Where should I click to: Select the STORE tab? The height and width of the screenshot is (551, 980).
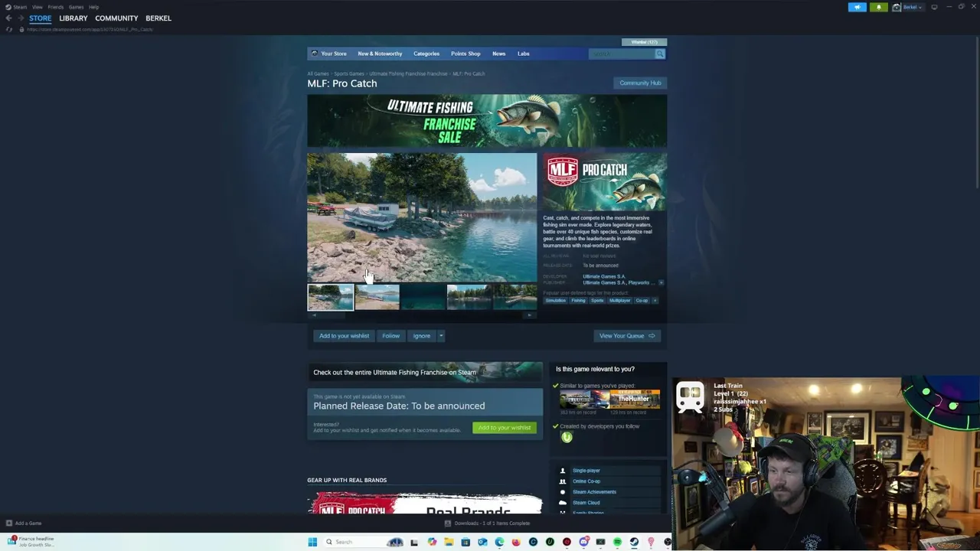click(41, 18)
